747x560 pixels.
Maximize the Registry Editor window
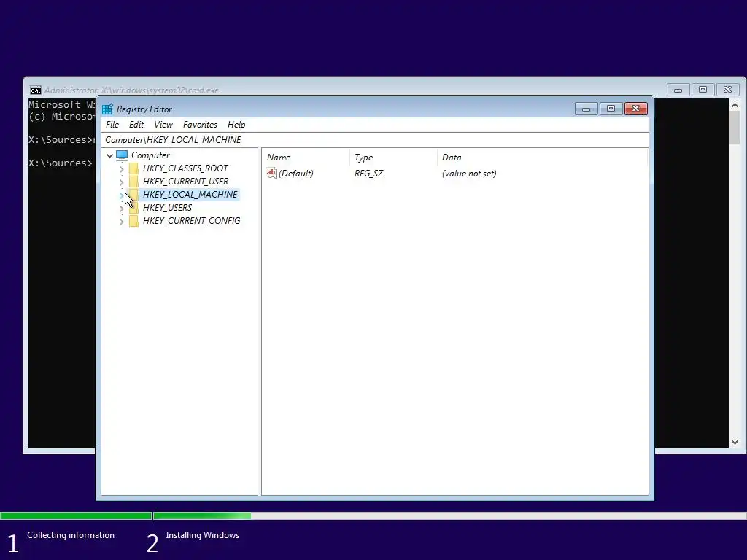click(x=611, y=109)
